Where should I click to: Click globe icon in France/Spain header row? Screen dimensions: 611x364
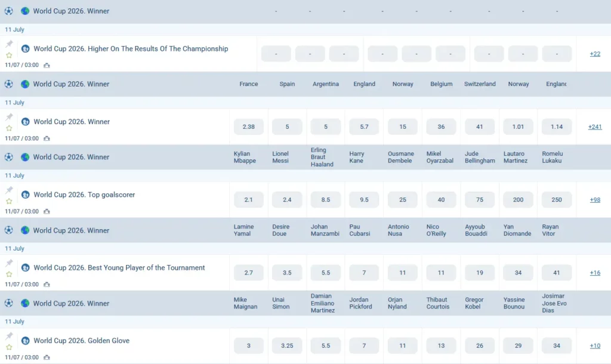[25, 84]
